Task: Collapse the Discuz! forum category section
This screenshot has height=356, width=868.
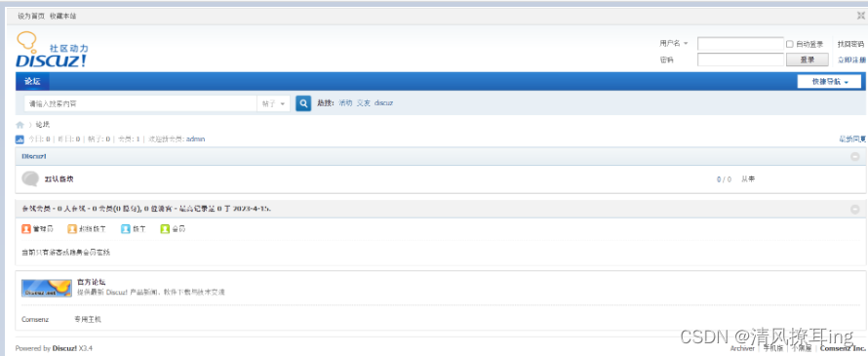Action: [x=854, y=157]
